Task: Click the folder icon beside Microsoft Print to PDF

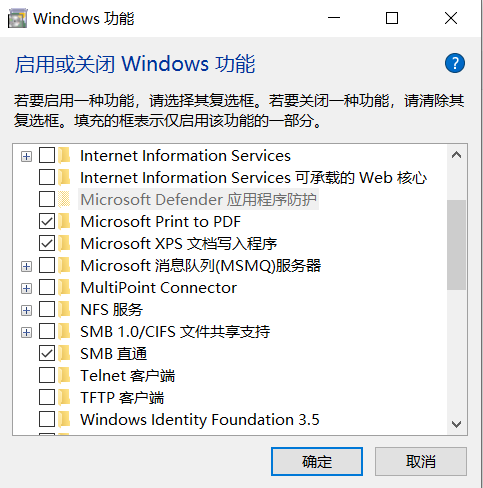Action: click(64, 222)
